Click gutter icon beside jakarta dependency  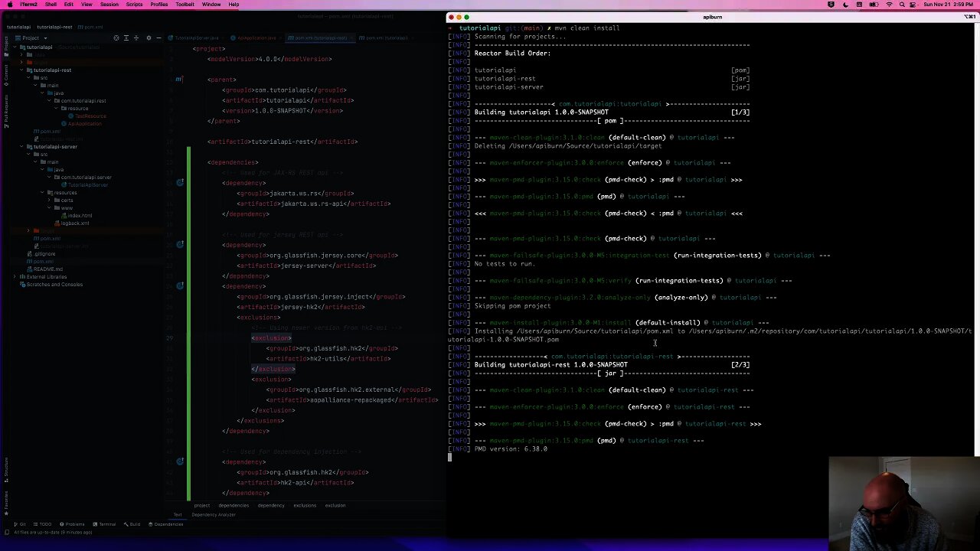tap(180, 183)
